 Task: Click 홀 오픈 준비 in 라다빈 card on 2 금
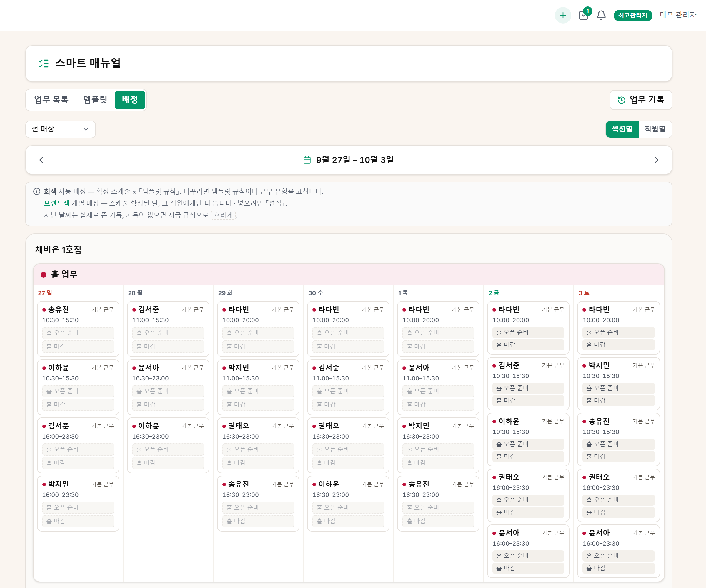(x=528, y=332)
